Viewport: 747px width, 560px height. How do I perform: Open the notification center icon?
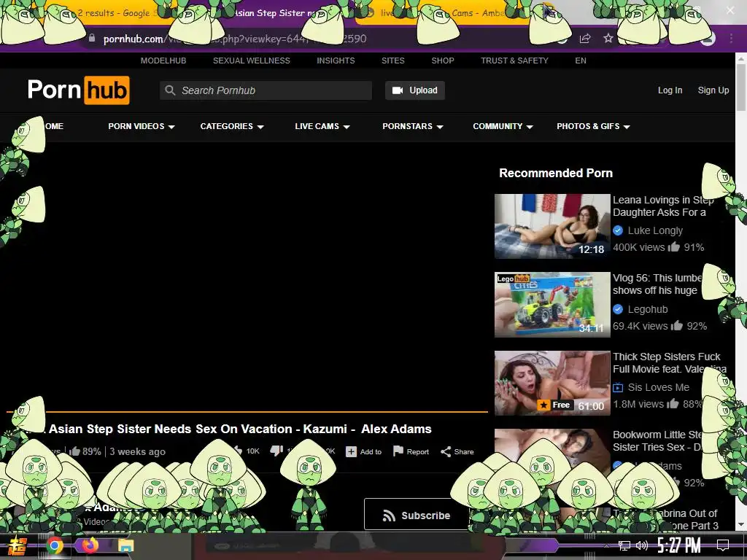click(723, 545)
